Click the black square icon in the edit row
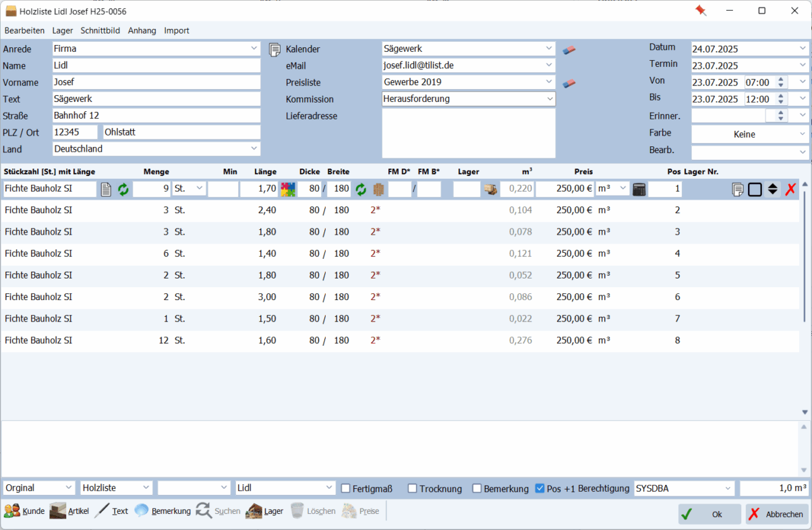The width and height of the screenshot is (812, 530). (x=755, y=189)
